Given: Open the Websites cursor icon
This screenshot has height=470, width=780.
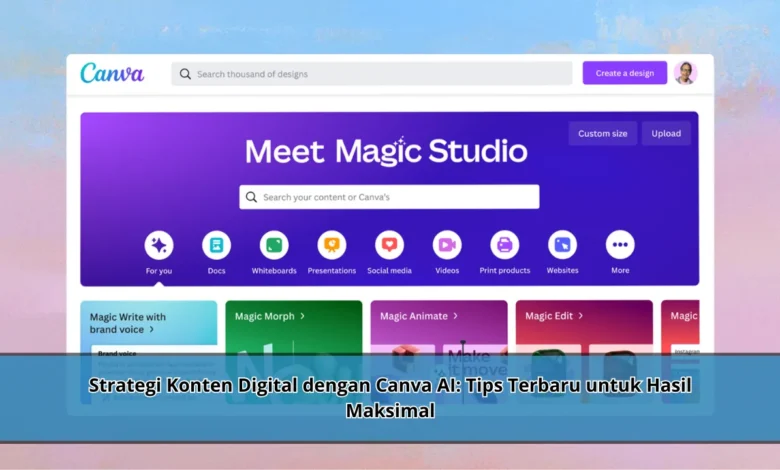Looking at the screenshot, I should pyautogui.click(x=563, y=245).
